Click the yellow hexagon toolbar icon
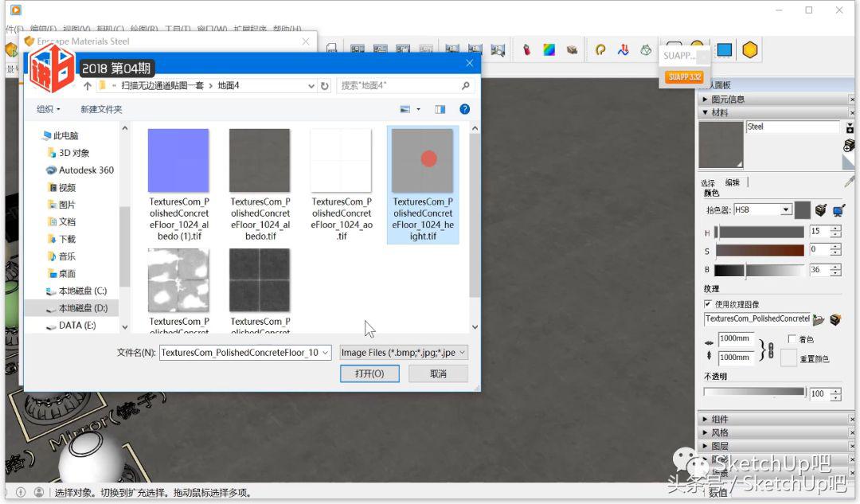Viewport: 860px width, 504px height. click(x=749, y=50)
